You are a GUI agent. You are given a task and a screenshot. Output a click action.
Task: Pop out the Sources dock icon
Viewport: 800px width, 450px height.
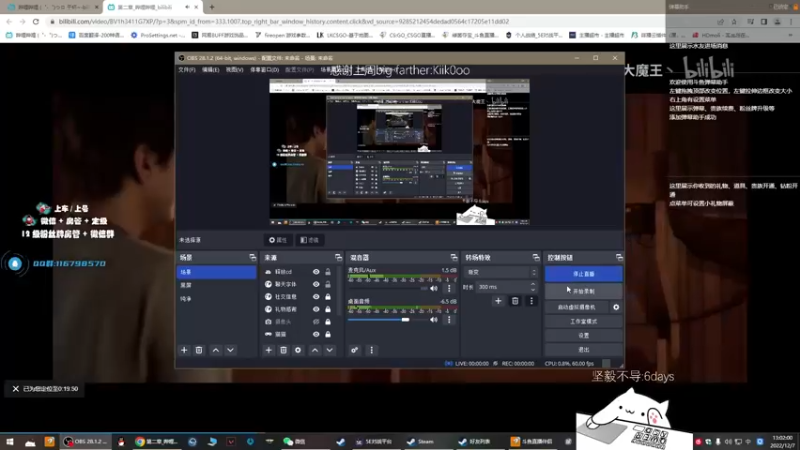(x=338, y=257)
